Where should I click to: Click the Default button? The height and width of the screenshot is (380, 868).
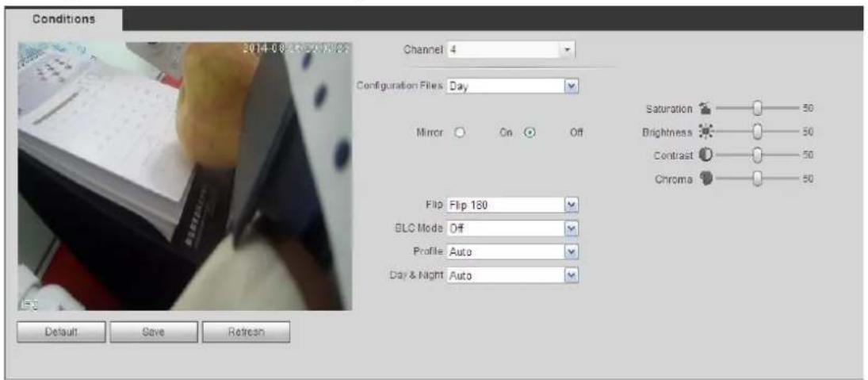(61, 332)
